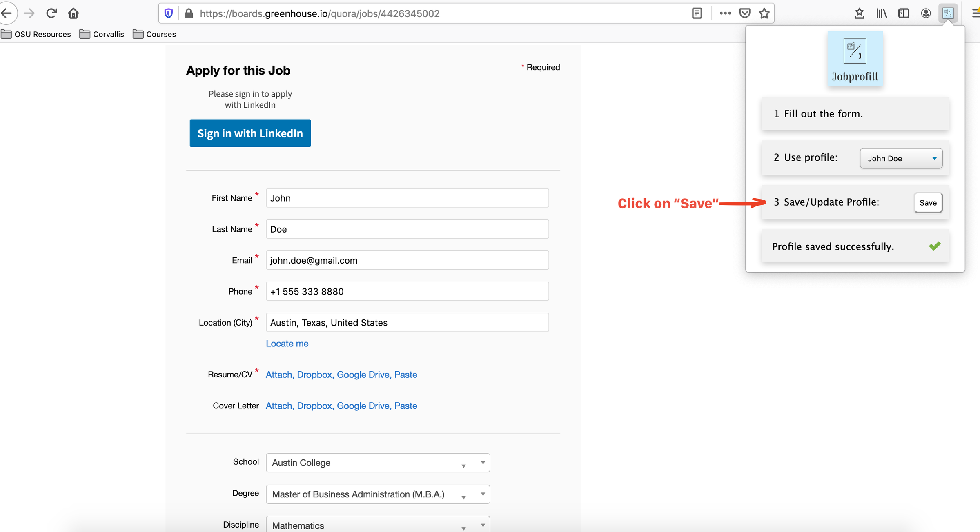Screen dimensions: 980x532
Task: Toggle reader view icon in address bar
Action: [697, 13]
